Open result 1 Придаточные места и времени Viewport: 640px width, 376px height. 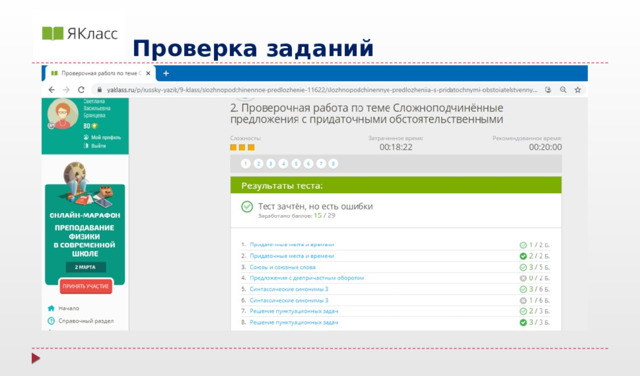click(292, 245)
